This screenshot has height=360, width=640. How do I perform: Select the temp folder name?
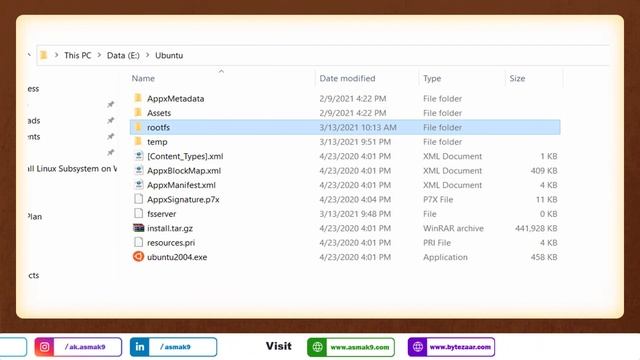coord(157,142)
